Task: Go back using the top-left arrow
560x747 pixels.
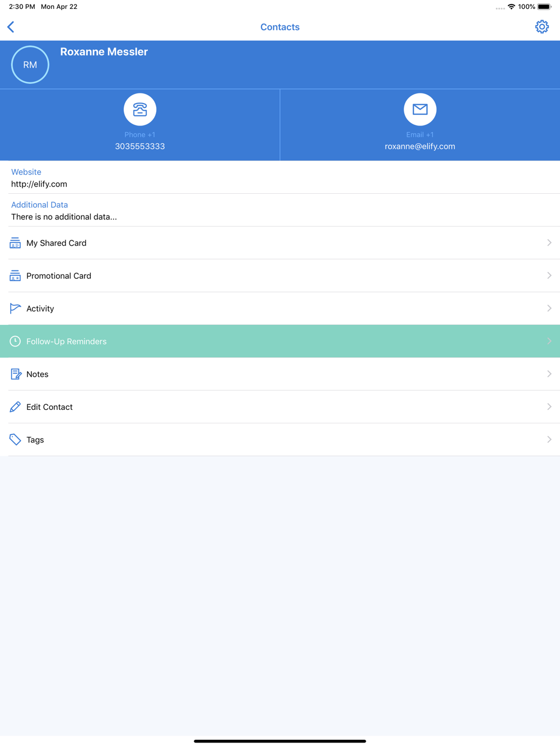Action: point(11,27)
